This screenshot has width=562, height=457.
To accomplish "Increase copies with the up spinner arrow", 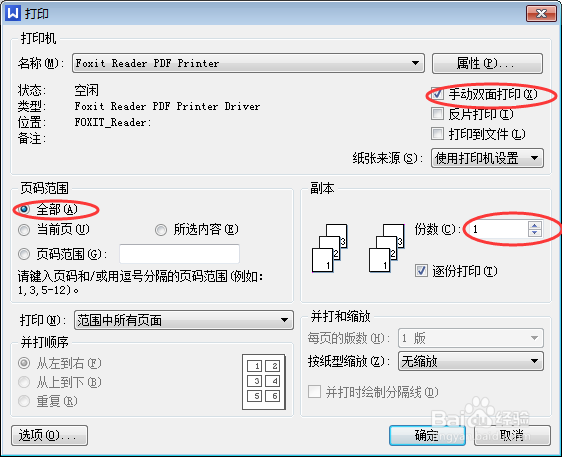I will tap(534, 225).
